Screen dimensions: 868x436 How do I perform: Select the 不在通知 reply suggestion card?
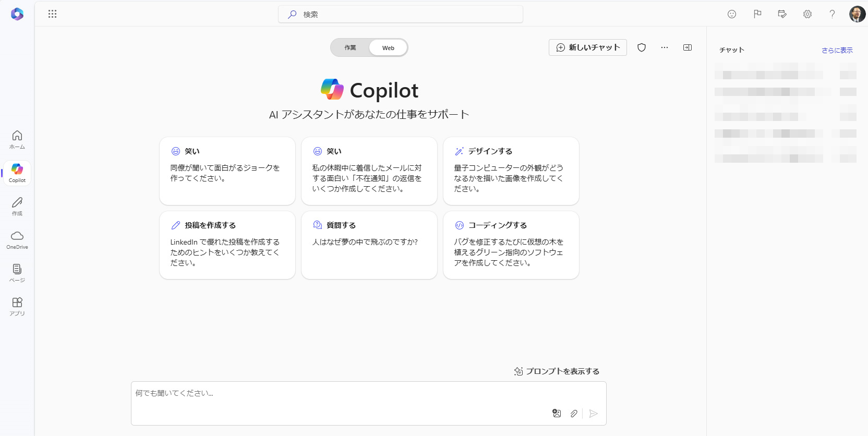click(369, 171)
